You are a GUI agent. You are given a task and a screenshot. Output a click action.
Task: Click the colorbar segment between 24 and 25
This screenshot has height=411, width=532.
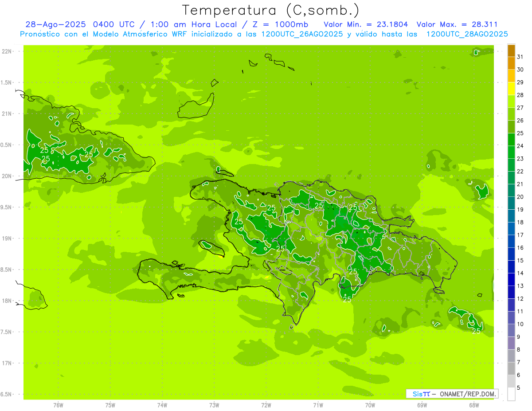point(511,140)
